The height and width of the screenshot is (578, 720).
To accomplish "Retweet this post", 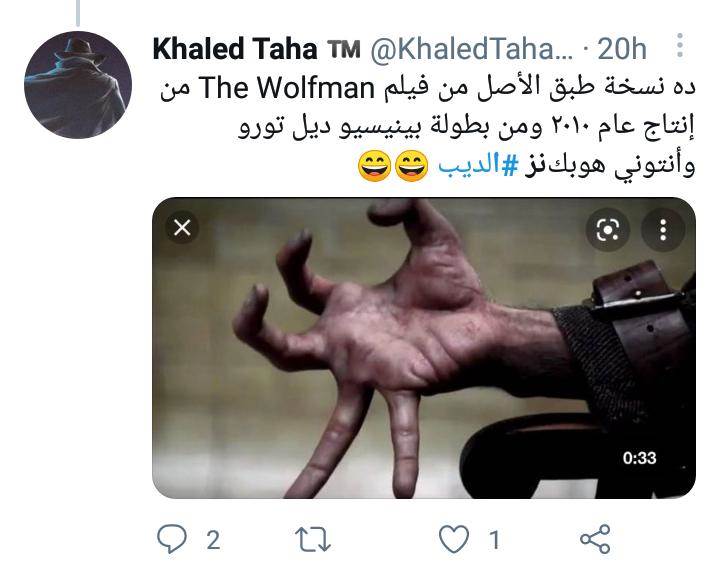I will 312,539.
